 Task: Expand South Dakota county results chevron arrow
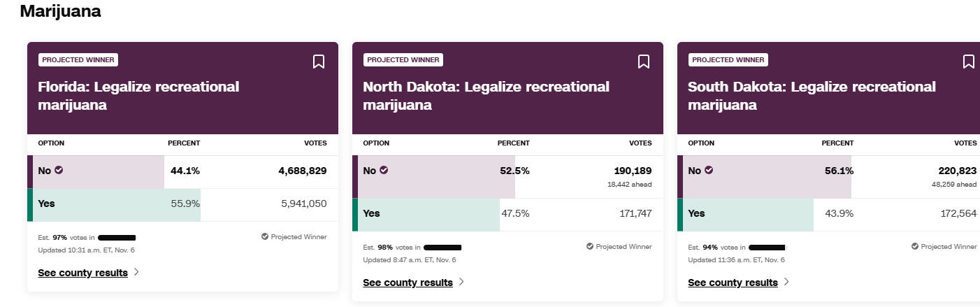786,282
